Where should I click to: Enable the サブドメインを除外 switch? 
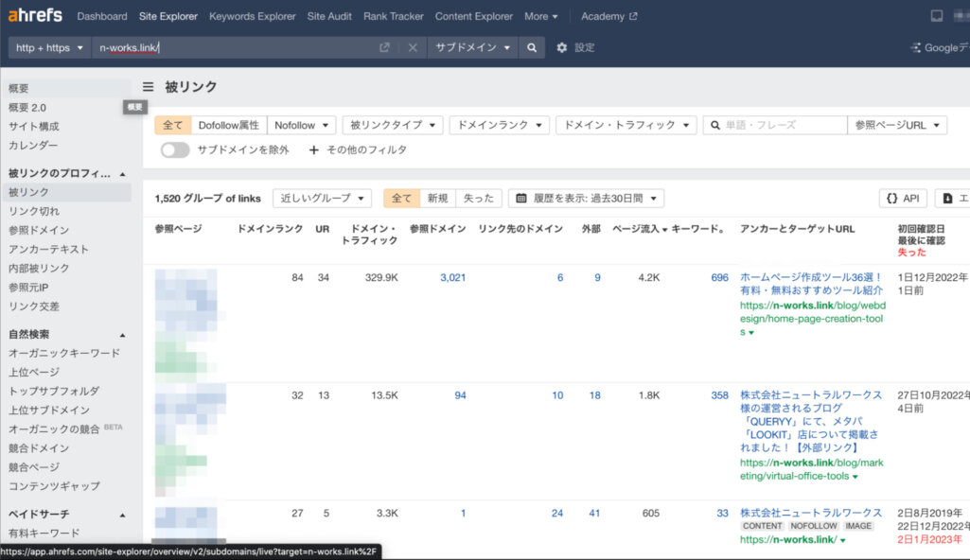point(174,149)
